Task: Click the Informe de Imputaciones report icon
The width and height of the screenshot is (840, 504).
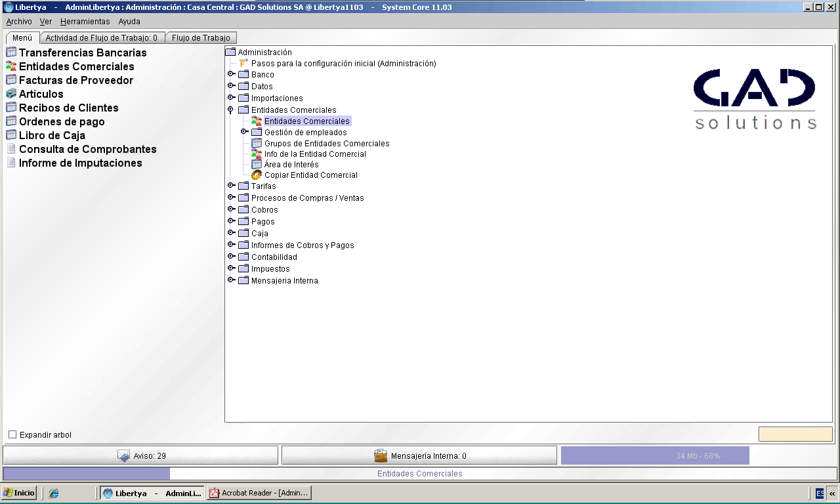Action: (x=11, y=163)
